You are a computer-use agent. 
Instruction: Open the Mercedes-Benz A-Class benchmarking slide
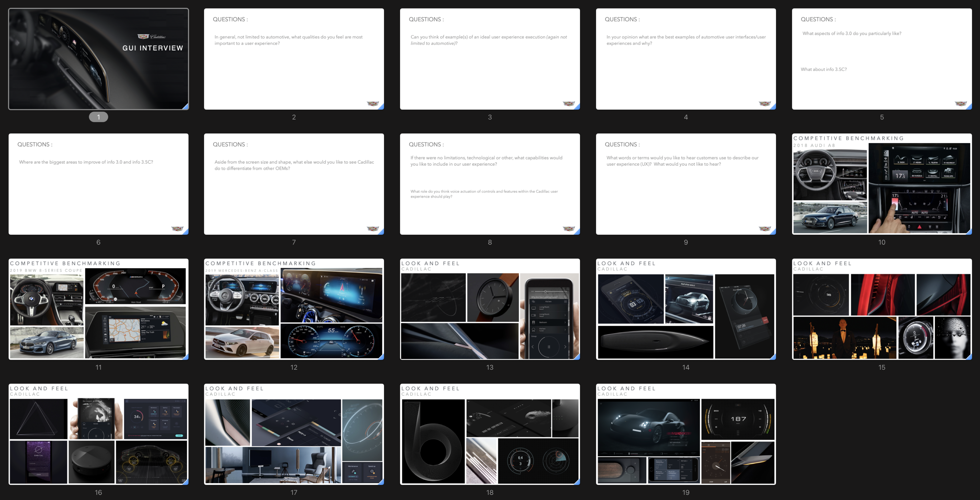click(294, 309)
